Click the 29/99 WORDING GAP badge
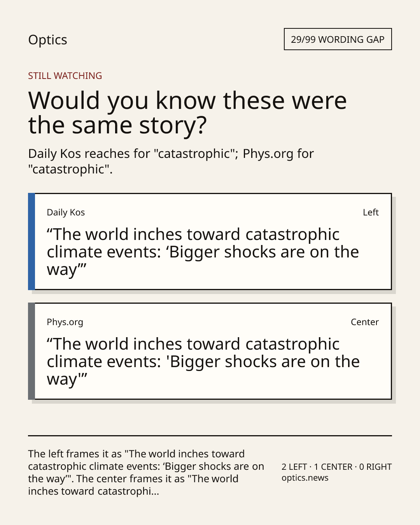The image size is (420, 525). [x=338, y=39]
